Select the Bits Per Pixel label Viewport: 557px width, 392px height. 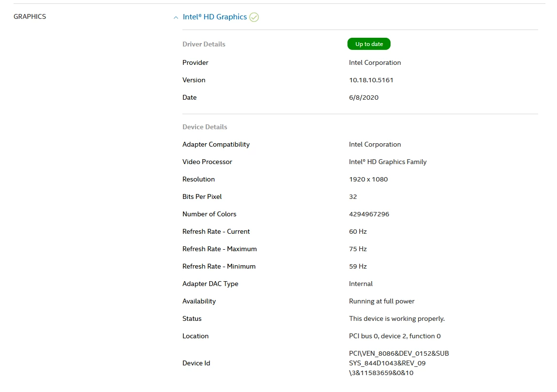point(202,196)
